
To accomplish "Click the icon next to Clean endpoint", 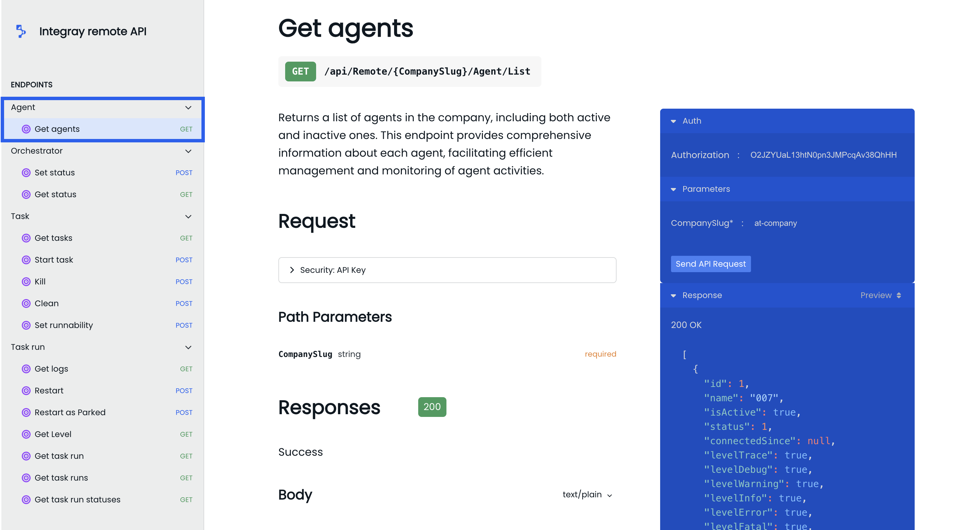I will [x=26, y=303].
